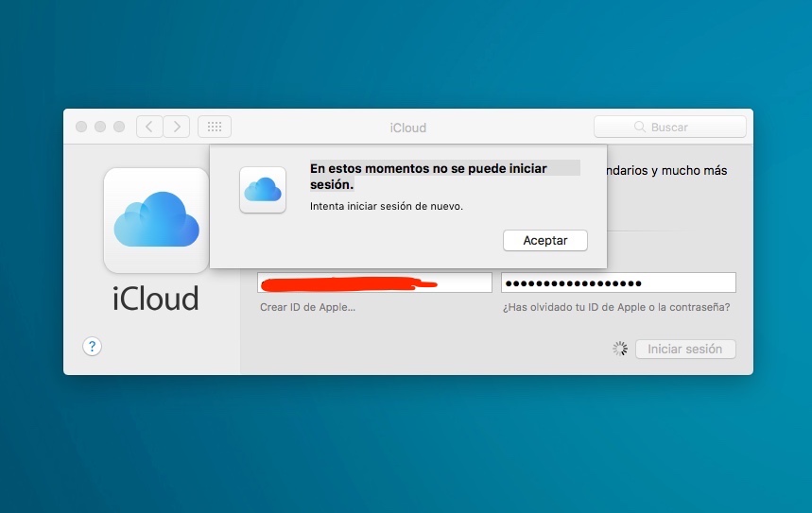
Task: Click the password field with dots
Action: click(x=618, y=282)
